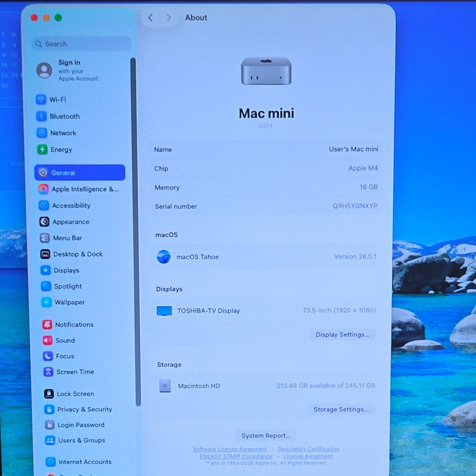Click the Screen Time hourglass icon

pos(48,372)
